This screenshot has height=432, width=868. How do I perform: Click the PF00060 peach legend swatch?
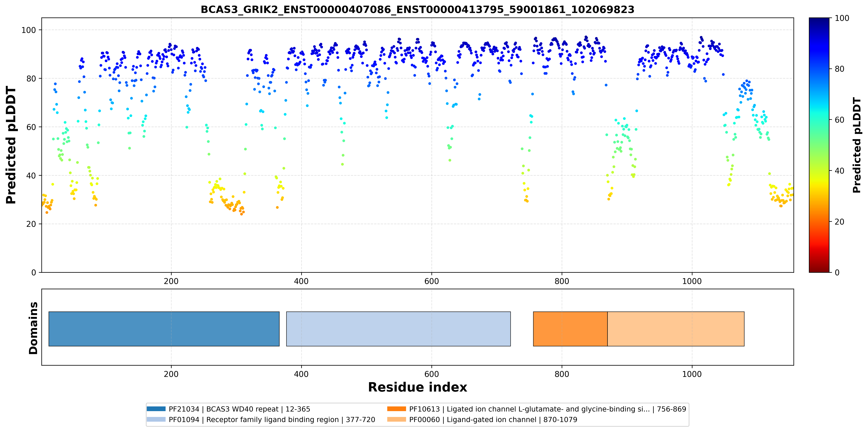tap(397, 420)
